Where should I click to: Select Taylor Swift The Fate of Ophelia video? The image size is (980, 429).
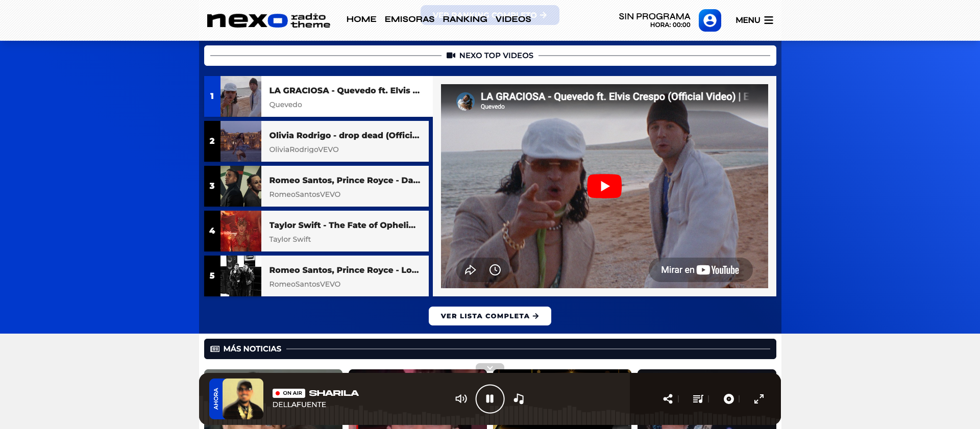click(x=316, y=231)
